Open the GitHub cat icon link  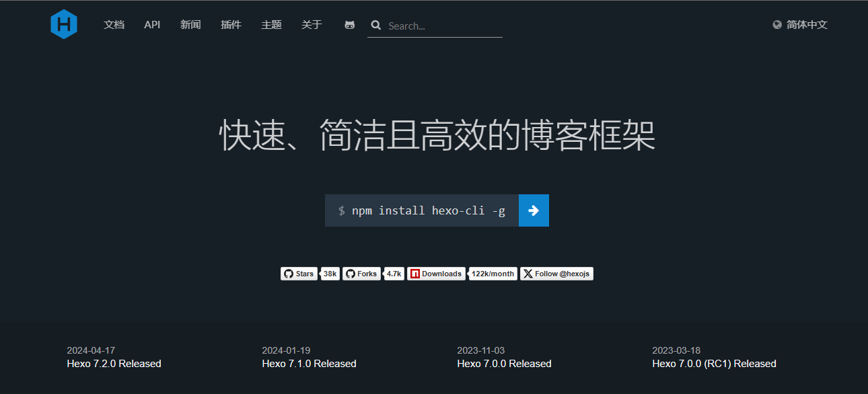coord(349,25)
